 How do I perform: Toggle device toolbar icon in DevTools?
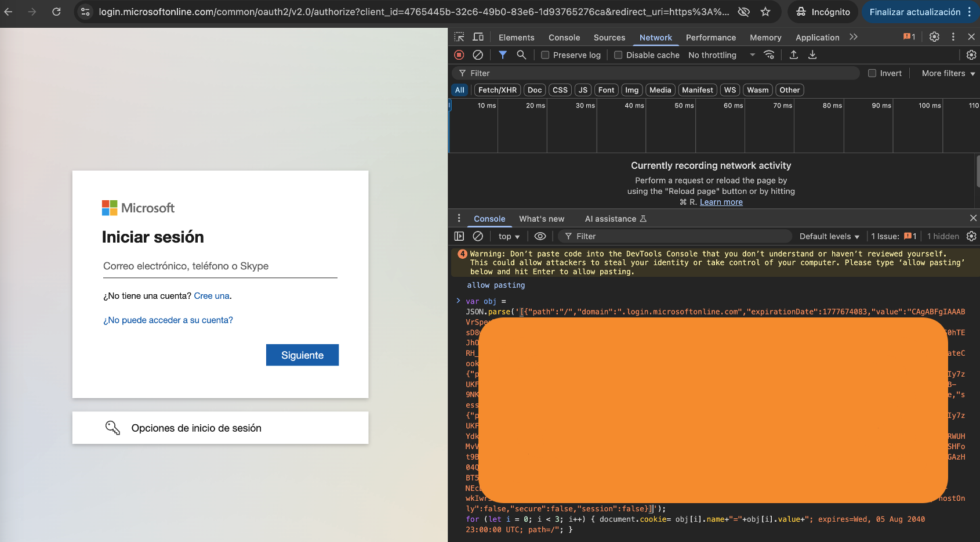pyautogui.click(x=478, y=37)
